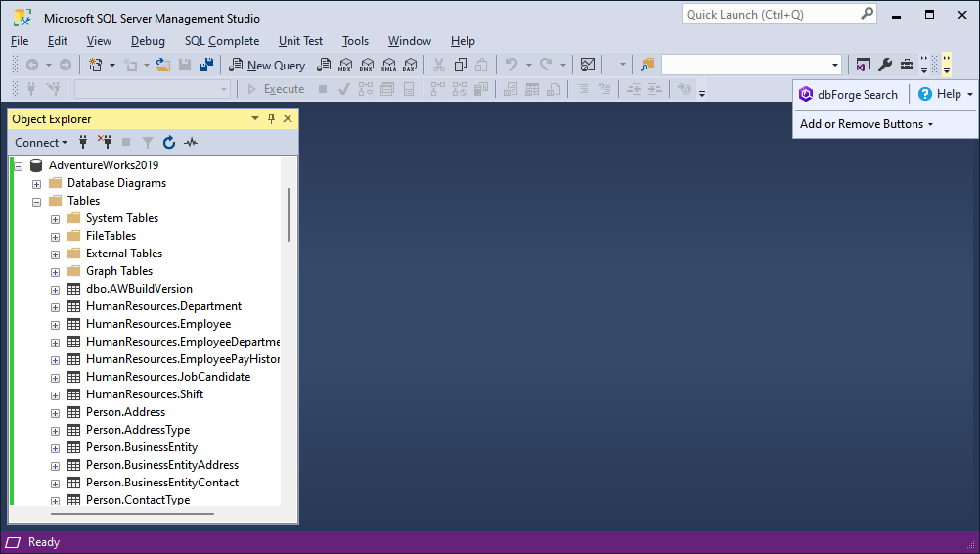Image resolution: width=980 pixels, height=554 pixels.
Task: Select HumanResources.JobCandidate table
Action: pos(168,377)
